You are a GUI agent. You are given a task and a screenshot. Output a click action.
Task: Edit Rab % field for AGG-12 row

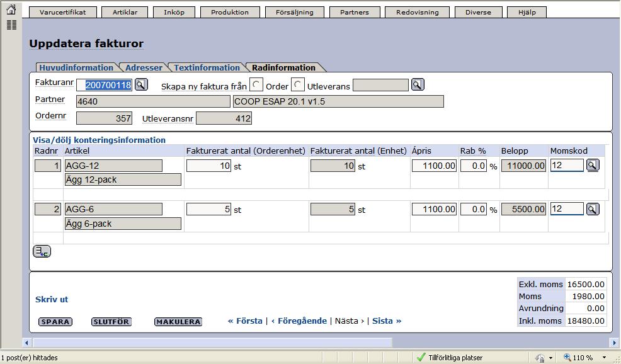click(473, 166)
